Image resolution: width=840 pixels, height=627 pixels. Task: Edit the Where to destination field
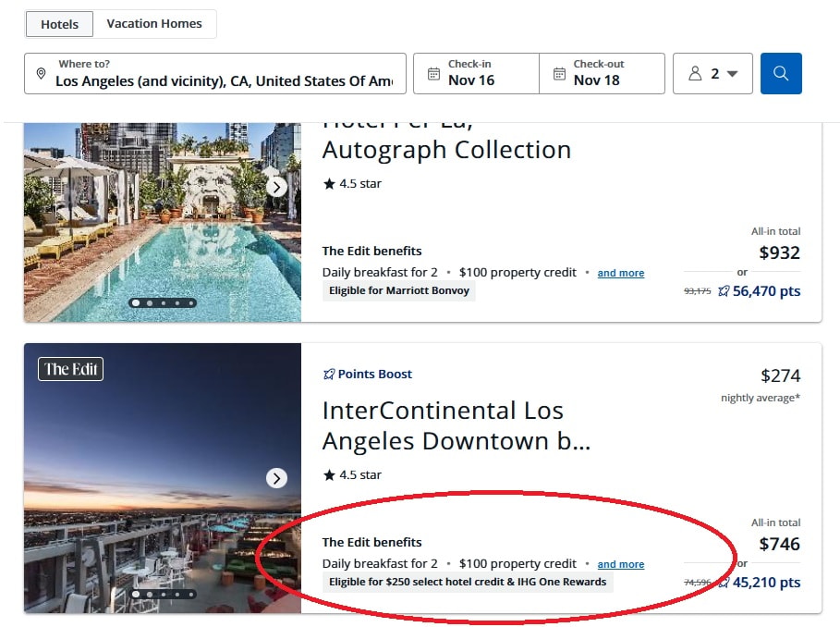coord(214,73)
